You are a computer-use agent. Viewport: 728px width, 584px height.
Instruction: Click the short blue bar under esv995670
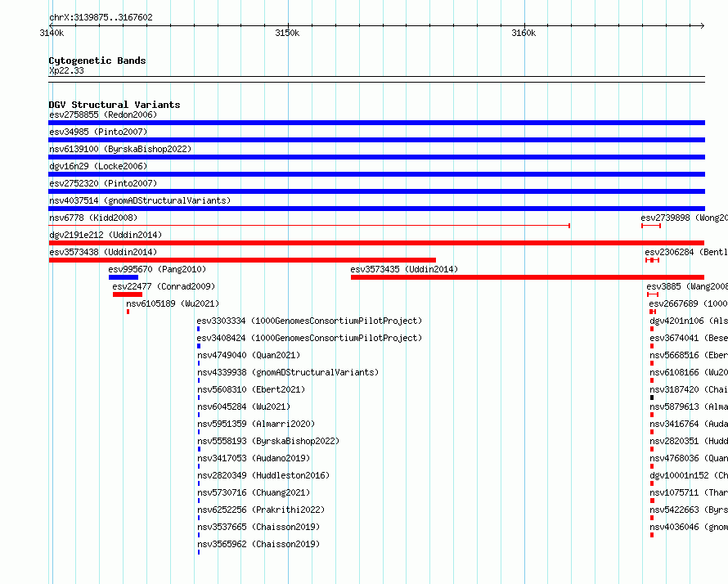pyautogui.click(x=124, y=277)
